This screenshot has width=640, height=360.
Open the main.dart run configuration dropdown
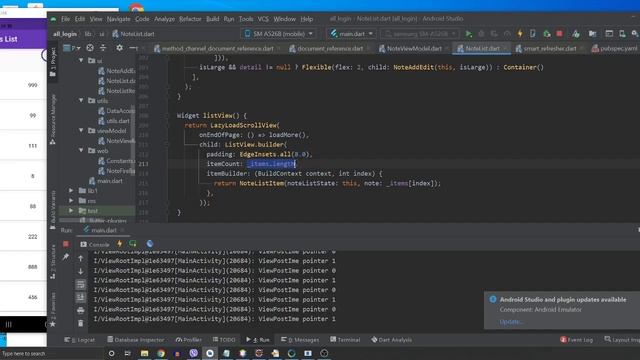[x=351, y=34]
